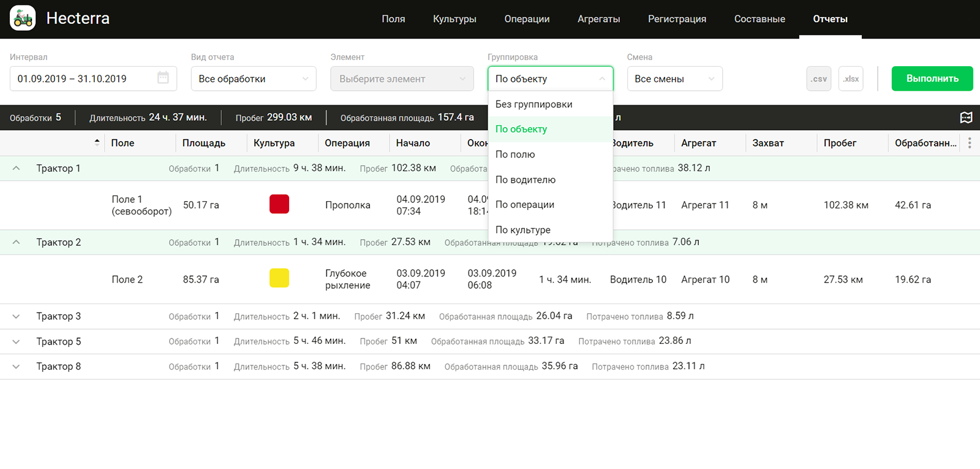Image resolution: width=980 pixels, height=469 pixels.
Task: Expand the Трактор 3 group
Action: 17,316
